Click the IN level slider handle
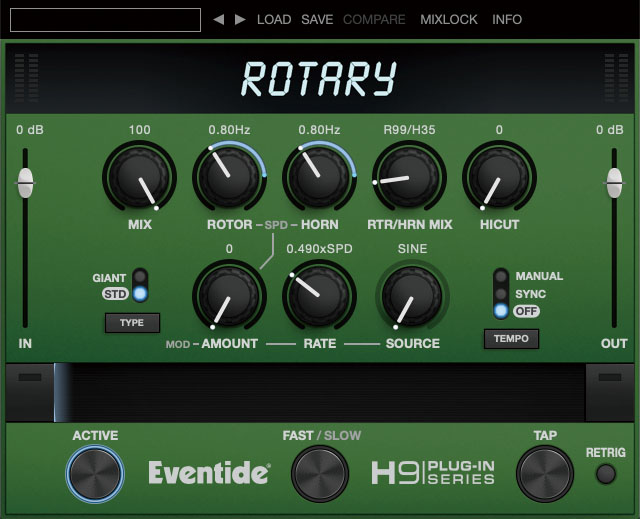The width and height of the screenshot is (640, 519). (25, 183)
